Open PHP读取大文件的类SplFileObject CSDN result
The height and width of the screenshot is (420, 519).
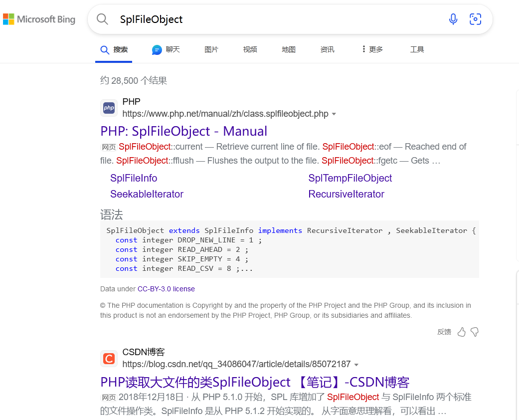pyautogui.click(x=255, y=382)
